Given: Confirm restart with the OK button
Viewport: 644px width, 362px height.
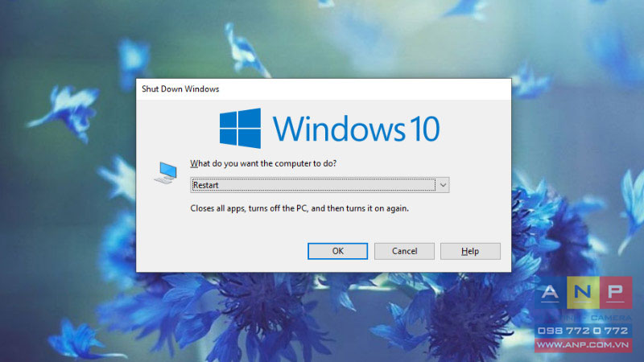Looking at the screenshot, I should pos(337,251).
